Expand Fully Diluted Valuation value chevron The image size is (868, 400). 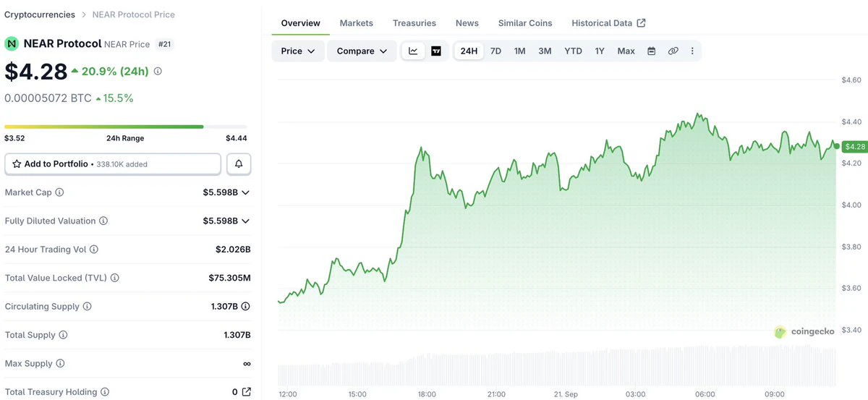pyautogui.click(x=246, y=221)
